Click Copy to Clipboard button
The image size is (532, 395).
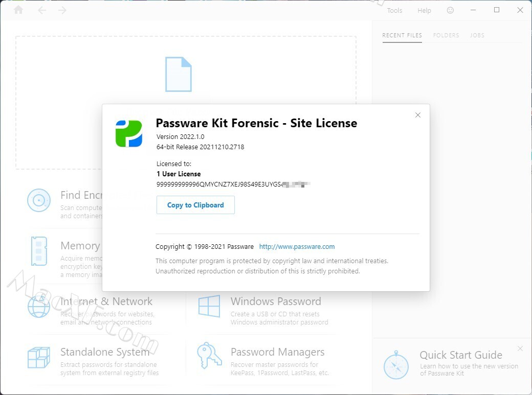(195, 205)
